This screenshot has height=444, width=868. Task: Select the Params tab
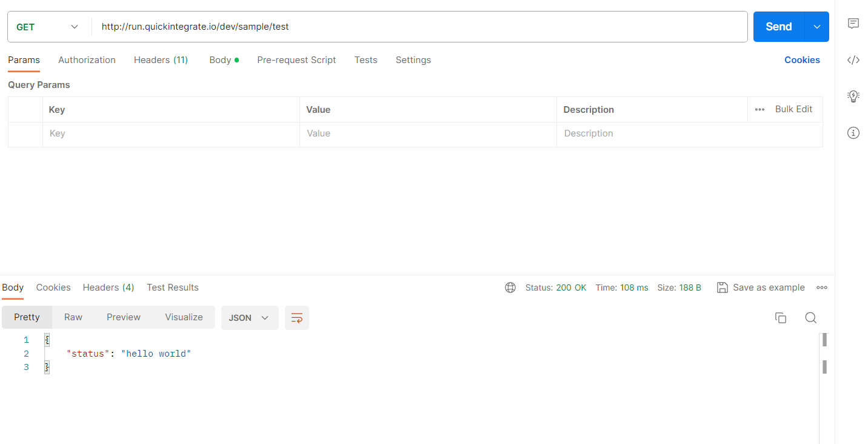[24, 60]
